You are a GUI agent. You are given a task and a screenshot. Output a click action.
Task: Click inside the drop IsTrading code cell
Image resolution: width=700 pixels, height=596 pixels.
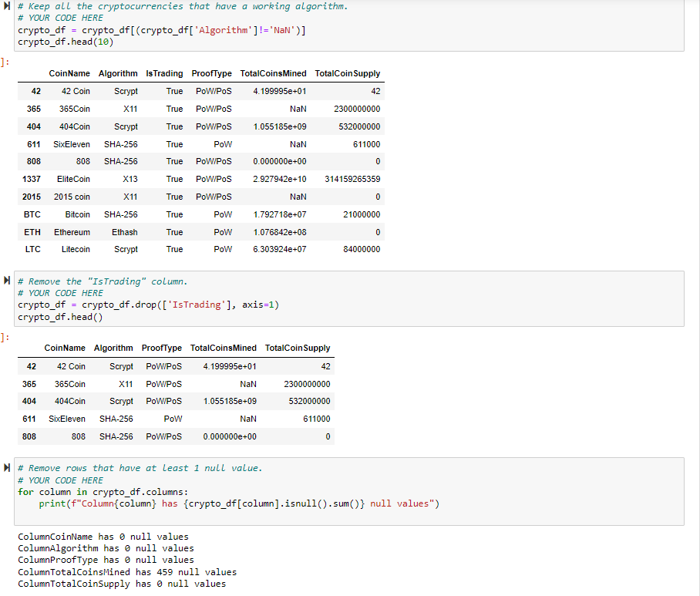[348, 298]
